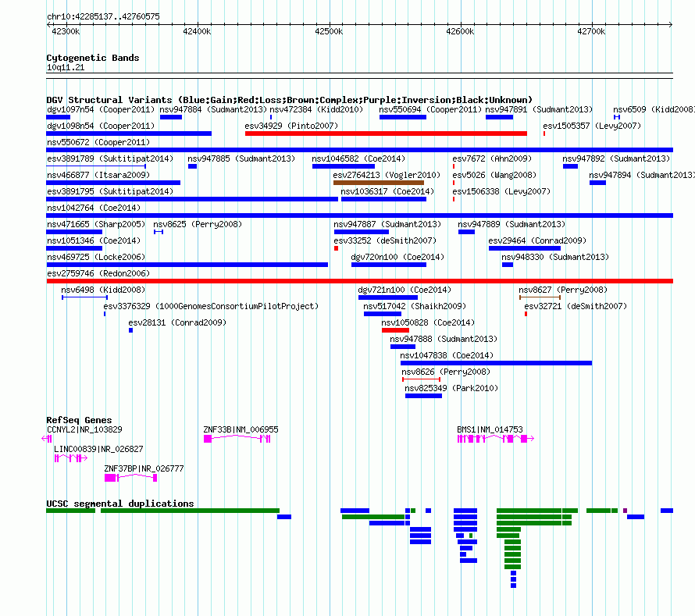Open nsv472384 (Kidd2010) variant
The image size is (695, 616).
[x=316, y=109]
